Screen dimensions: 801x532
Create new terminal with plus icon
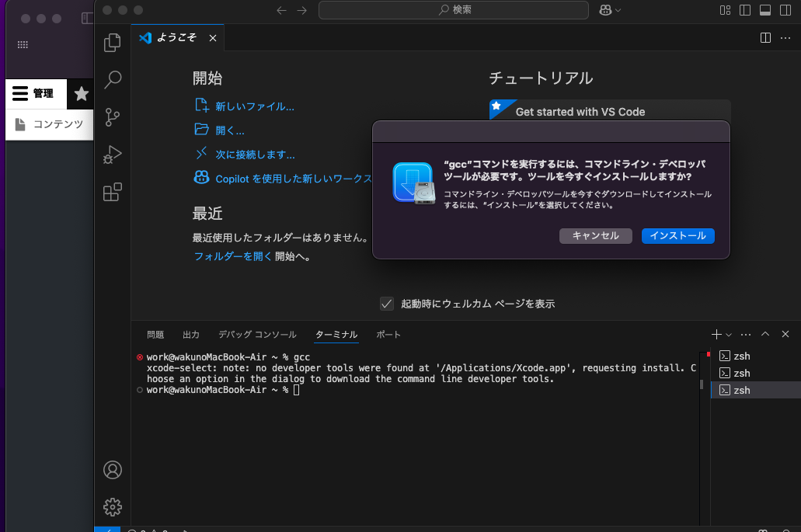click(716, 335)
